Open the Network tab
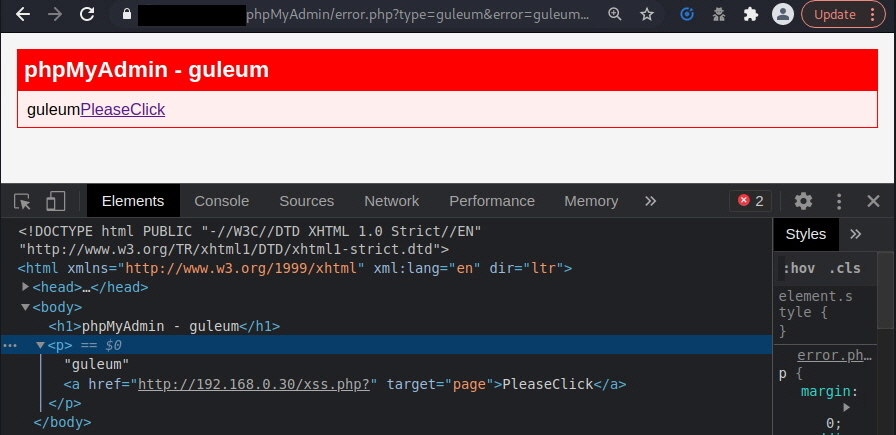 coord(391,201)
